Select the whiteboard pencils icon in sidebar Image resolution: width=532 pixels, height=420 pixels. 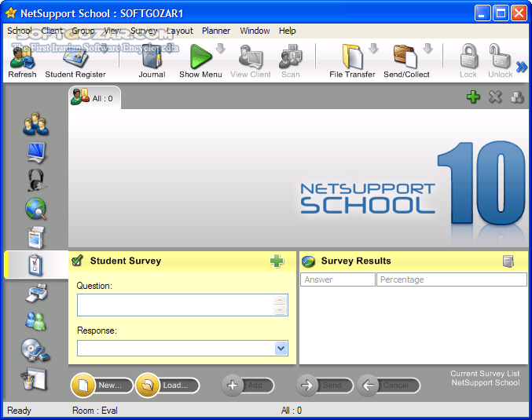[34, 379]
